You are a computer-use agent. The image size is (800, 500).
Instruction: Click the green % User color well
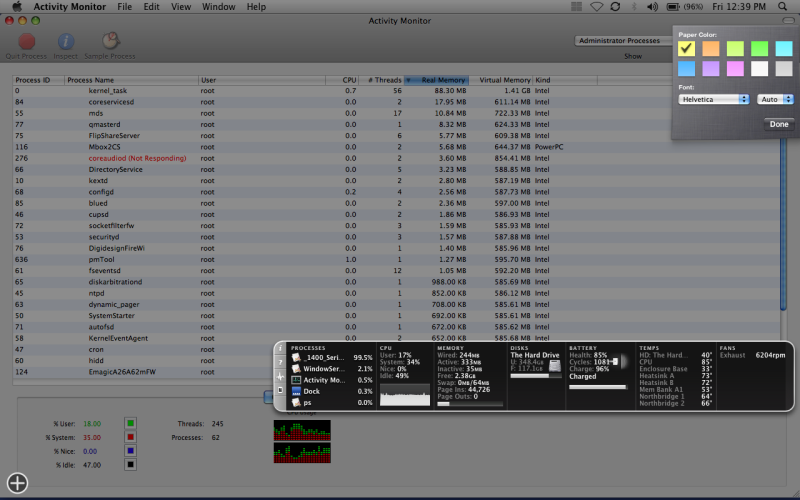pyautogui.click(x=131, y=423)
